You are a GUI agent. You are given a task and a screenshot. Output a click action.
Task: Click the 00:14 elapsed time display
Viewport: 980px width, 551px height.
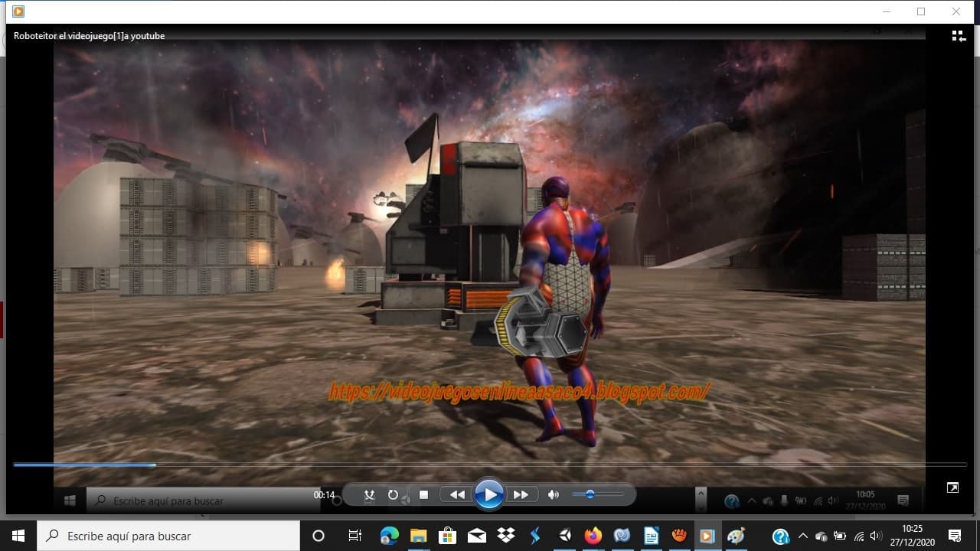tap(324, 495)
